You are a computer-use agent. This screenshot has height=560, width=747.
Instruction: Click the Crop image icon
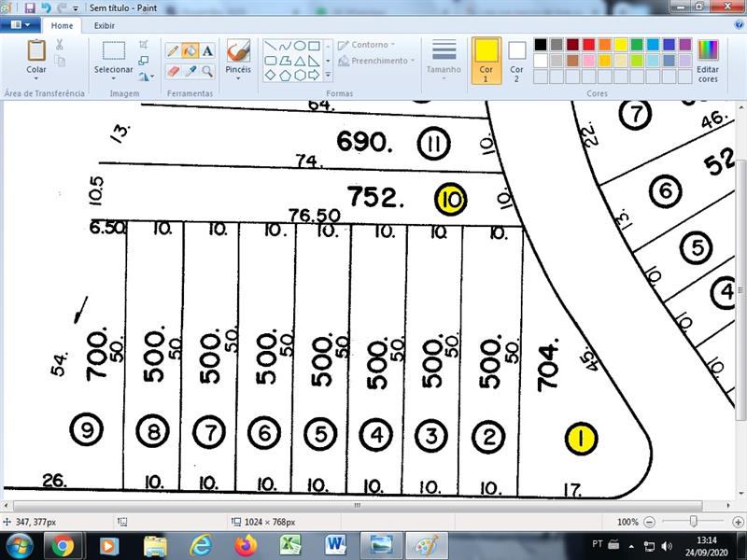pyautogui.click(x=144, y=44)
